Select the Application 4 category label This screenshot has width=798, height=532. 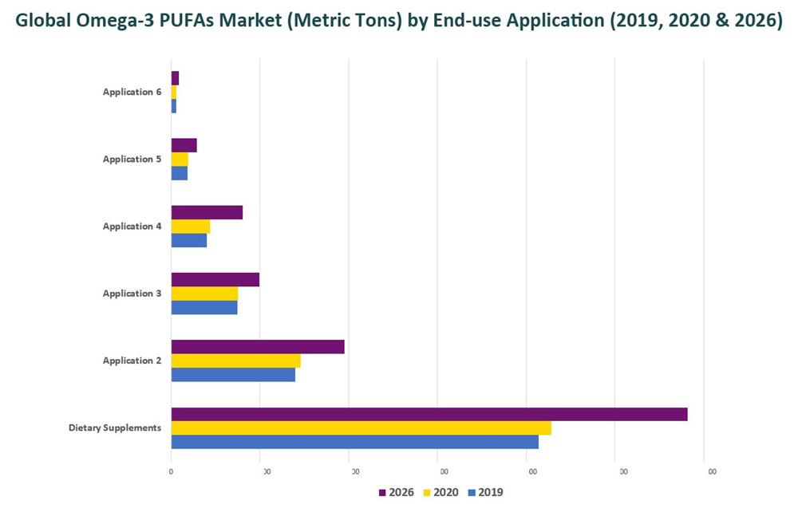coord(132,227)
